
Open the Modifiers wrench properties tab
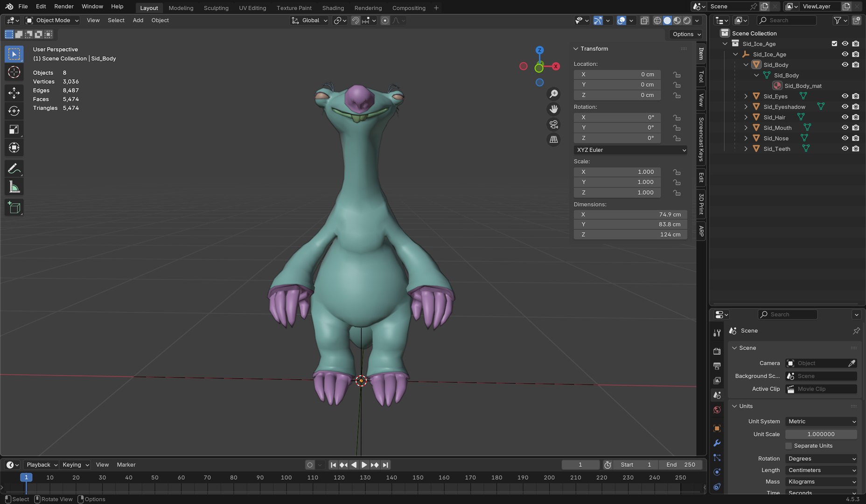(717, 443)
